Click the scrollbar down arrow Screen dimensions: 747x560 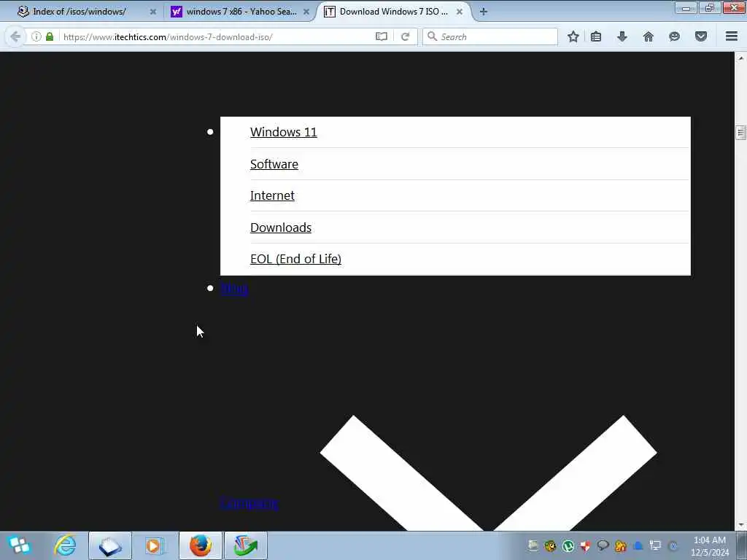[740, 525]
